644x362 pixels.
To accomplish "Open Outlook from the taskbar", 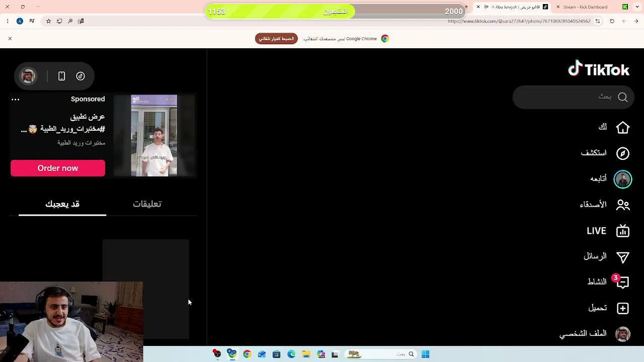I will 262,354.
